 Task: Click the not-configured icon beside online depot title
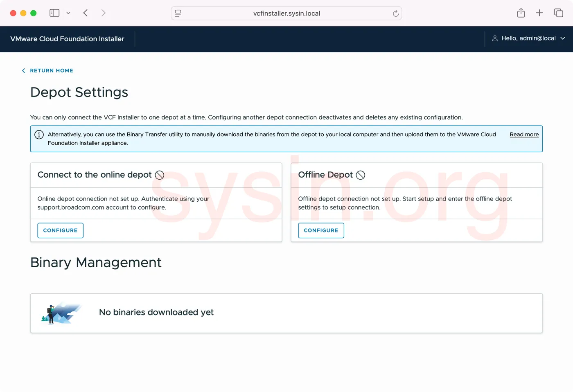tap(160, 175)
